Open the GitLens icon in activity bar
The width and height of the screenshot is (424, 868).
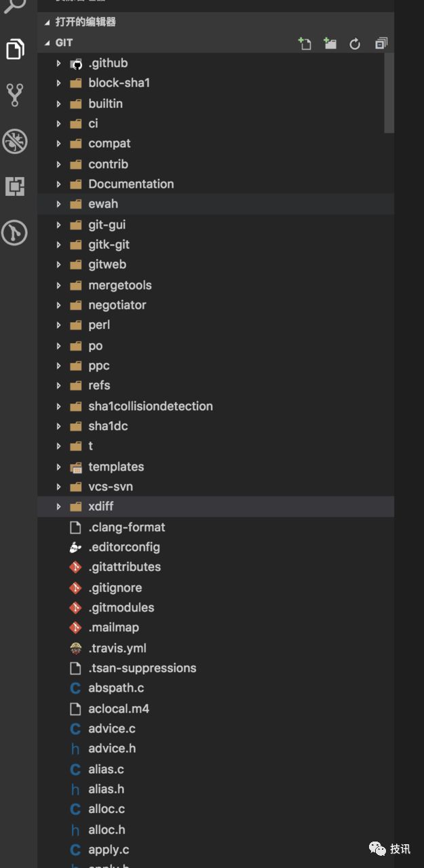click(x=15, y=233)
